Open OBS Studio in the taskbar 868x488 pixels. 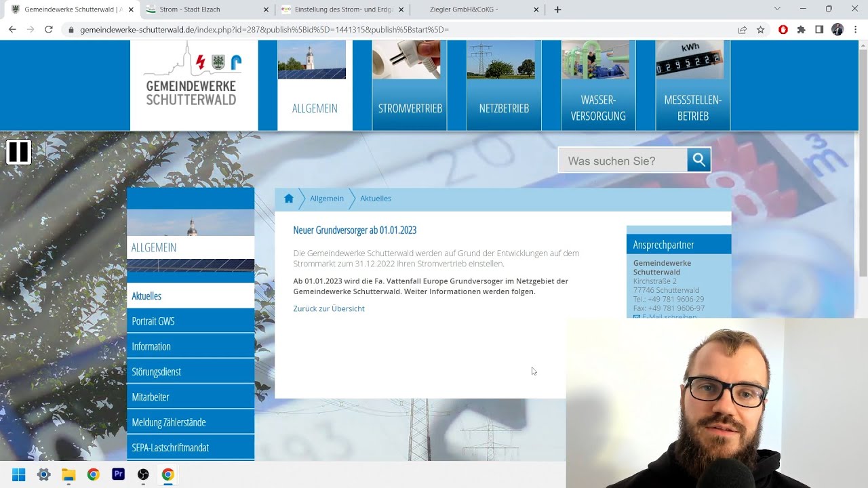point(143,474)
